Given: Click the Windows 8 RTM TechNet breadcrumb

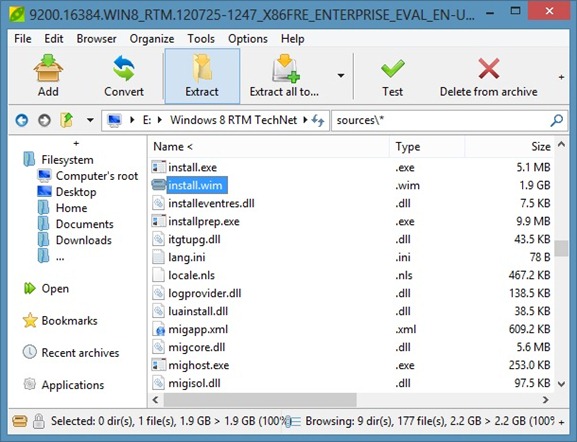Looking at the screenshot, I should point(233,120).
